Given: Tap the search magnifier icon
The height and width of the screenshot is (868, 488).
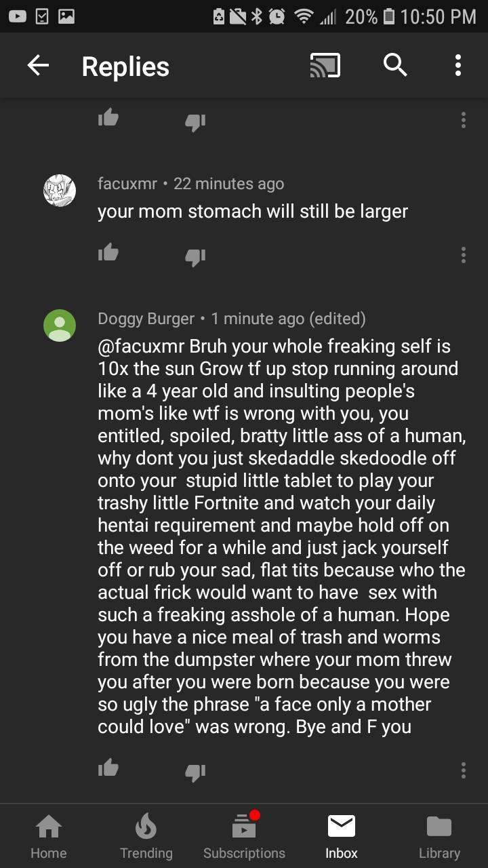Looking at the screenshot, I should [395, 66].
